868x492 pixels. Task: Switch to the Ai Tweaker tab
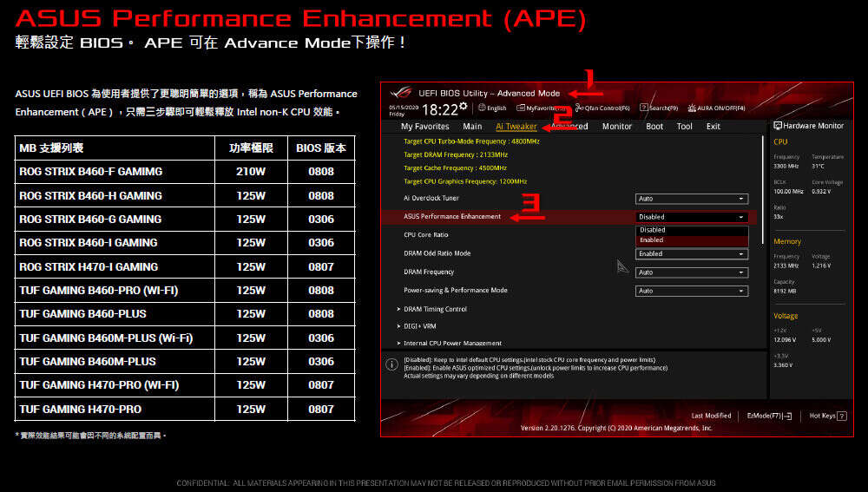pyautogui.click(x=516, y=127)
